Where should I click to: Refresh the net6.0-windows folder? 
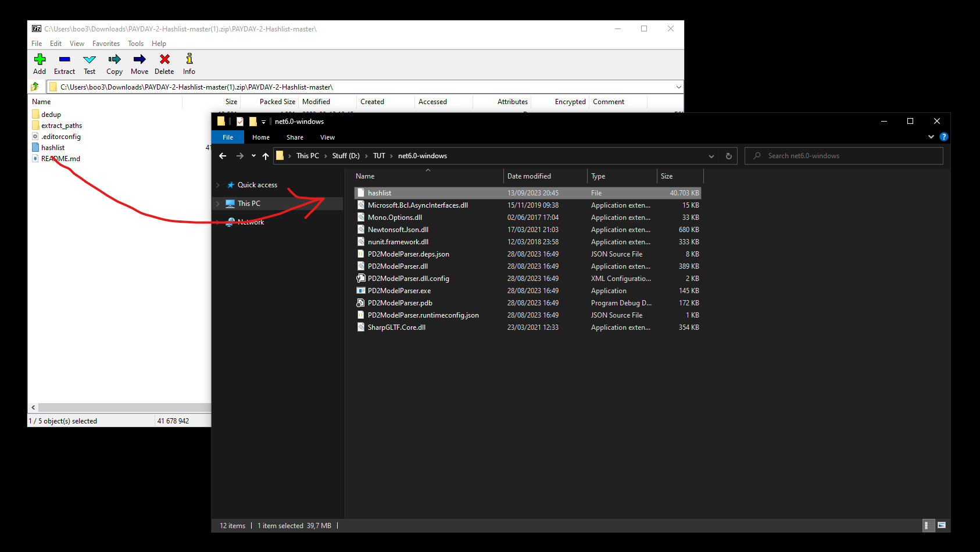[729, 156]
